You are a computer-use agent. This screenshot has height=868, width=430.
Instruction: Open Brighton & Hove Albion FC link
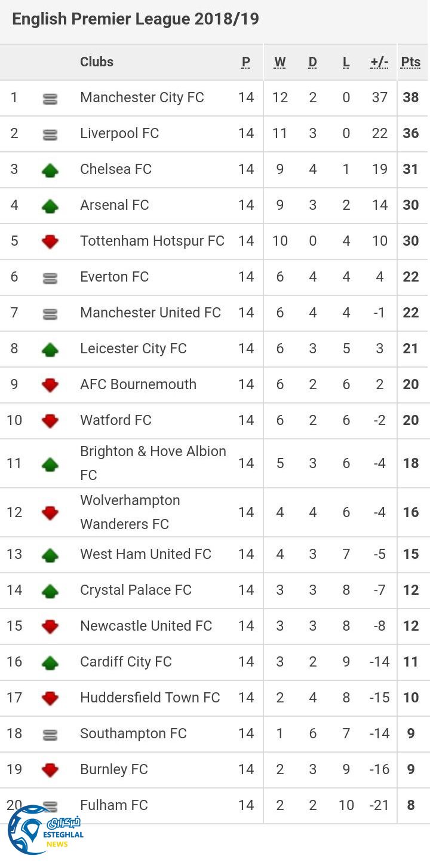pyautogui.click(x=153, y=463)
